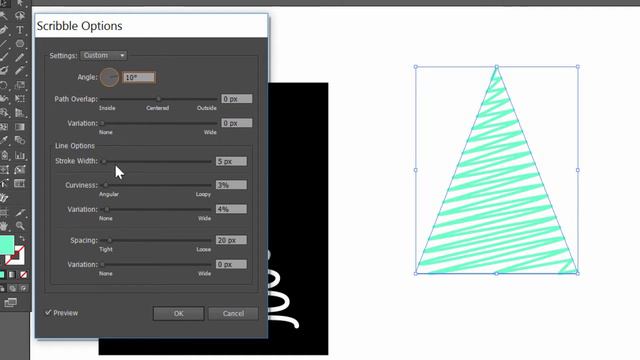Select the Mesh tool

click(4, 127)
